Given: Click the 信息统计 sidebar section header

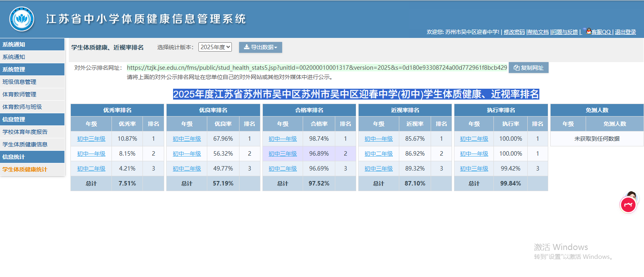Looking at the screenshot, I should [32, 157].
